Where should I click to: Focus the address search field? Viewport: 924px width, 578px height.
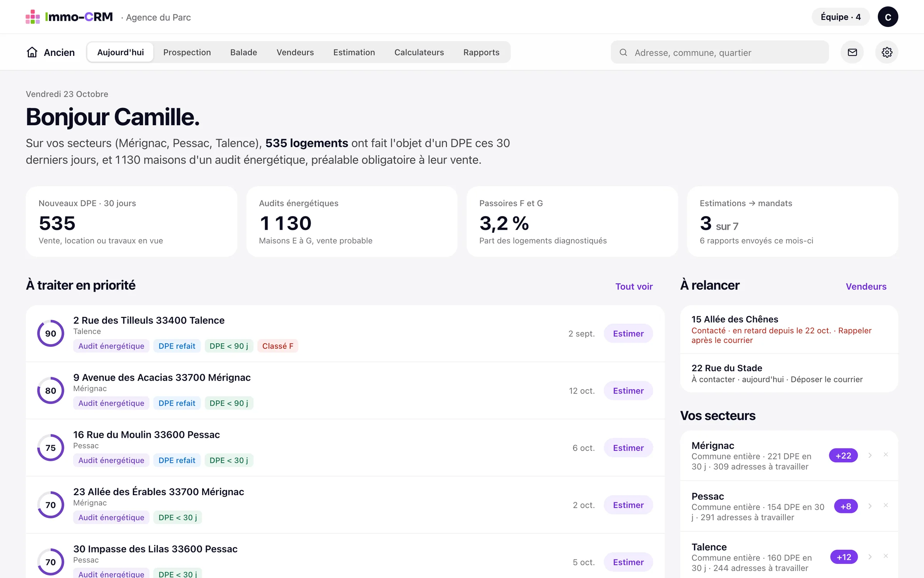tap(720, 52)
